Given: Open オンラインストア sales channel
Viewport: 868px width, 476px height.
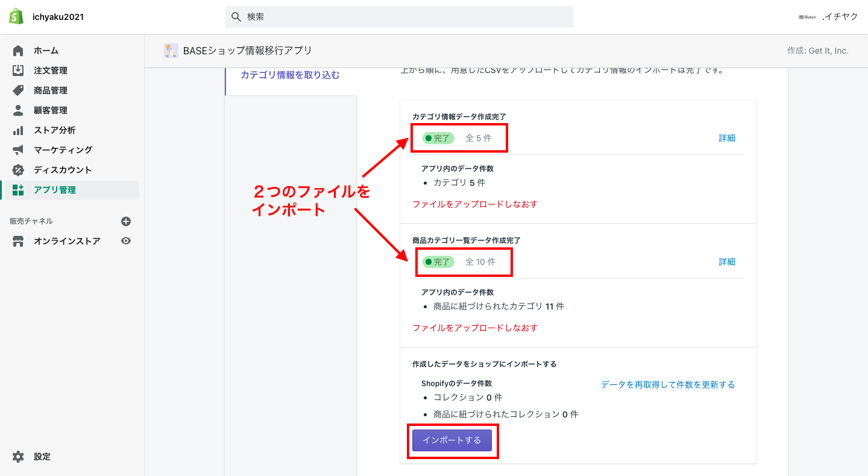Looking at the screenshot, I should click(x=67, y=241).
